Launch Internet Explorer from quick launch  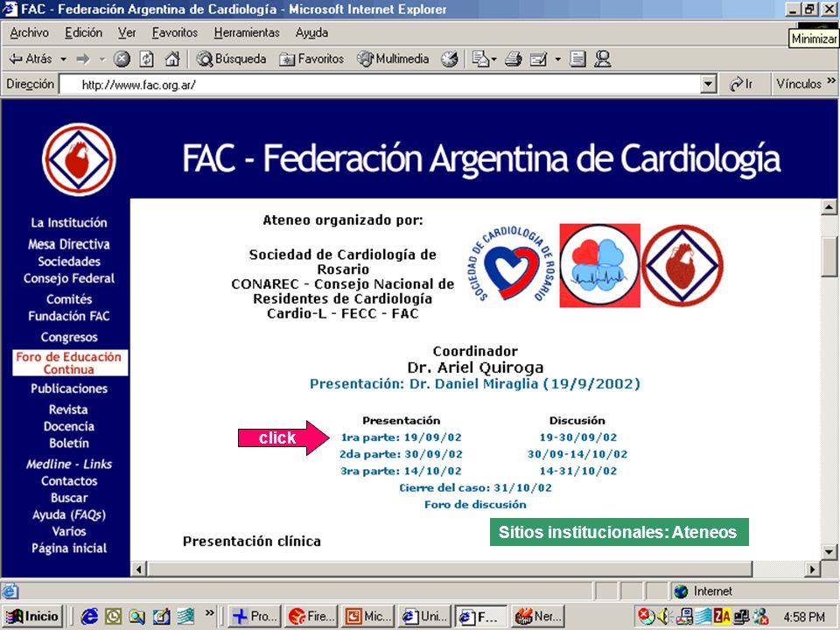click(89, 617)
